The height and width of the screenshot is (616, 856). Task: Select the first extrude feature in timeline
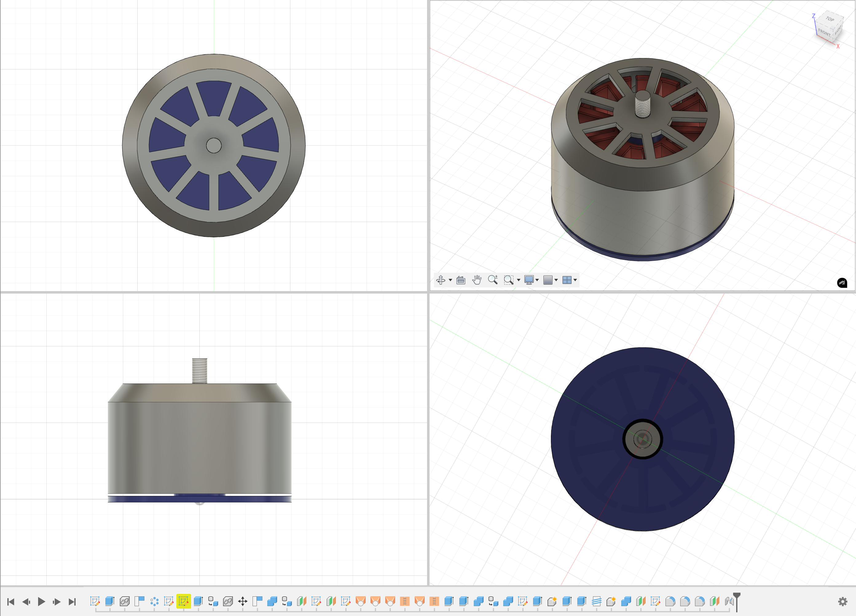pos(110,601)
